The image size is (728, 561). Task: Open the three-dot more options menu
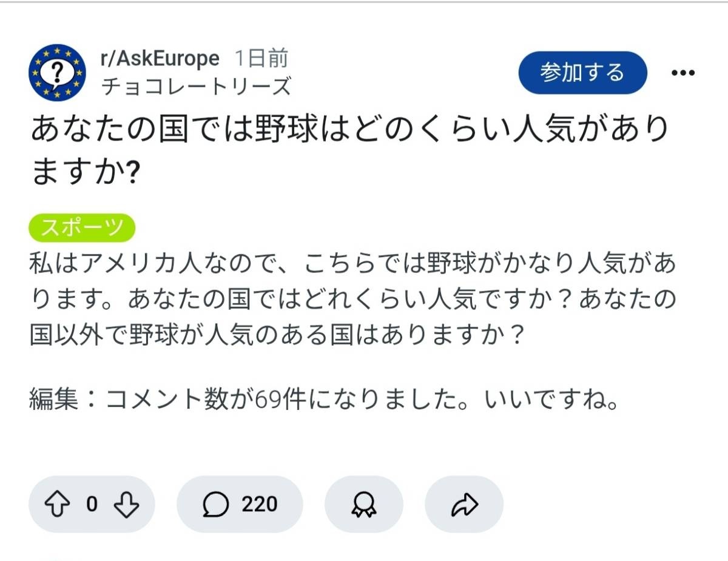(682, 73)
